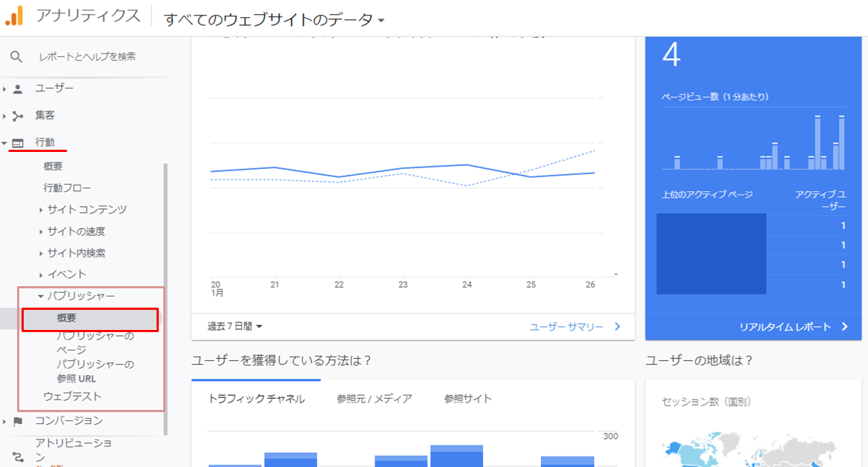The height and width of the screenshot is (467, 868).
Task: Click the ユーザー person icon in sidebar
Action: tap(18, 88)
